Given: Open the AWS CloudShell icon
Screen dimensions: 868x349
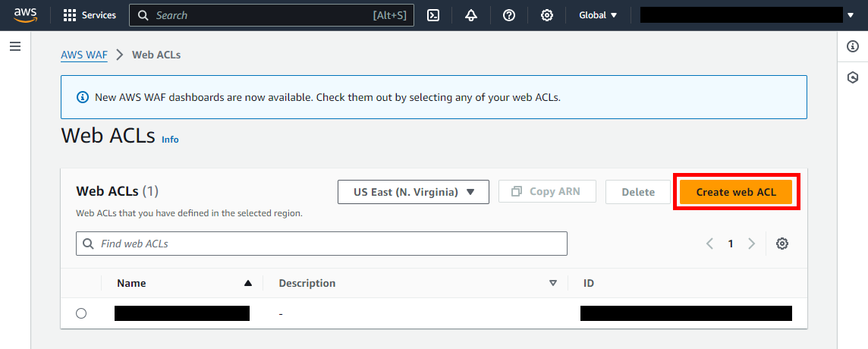Looking at the screenshot, I should [433, 15].
